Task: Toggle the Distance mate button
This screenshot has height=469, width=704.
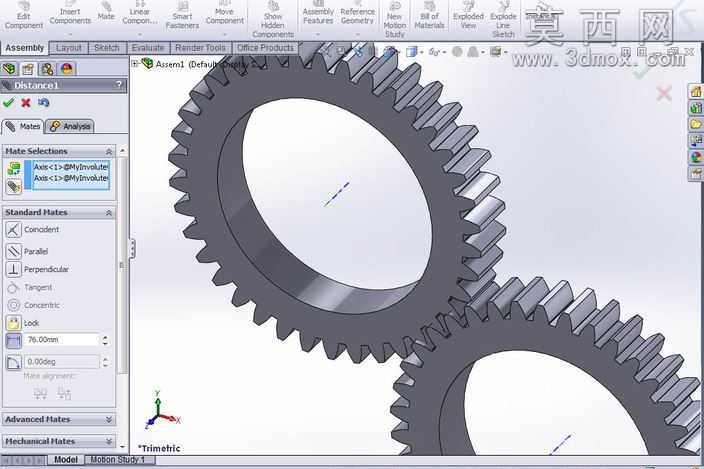Action: (x=13, y=341)
